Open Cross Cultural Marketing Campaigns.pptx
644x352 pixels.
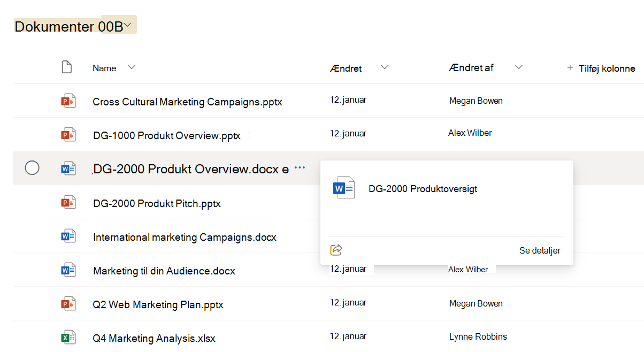click(187, 102)
